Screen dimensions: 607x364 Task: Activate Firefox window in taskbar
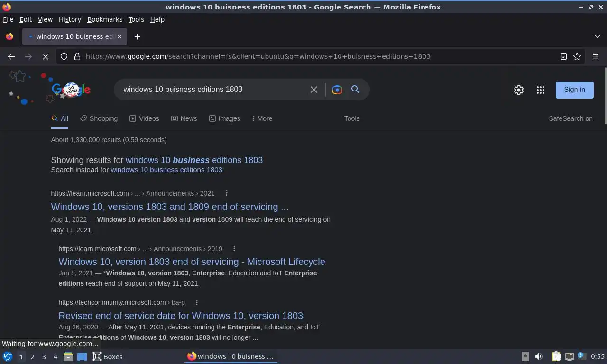coord(230,356)
